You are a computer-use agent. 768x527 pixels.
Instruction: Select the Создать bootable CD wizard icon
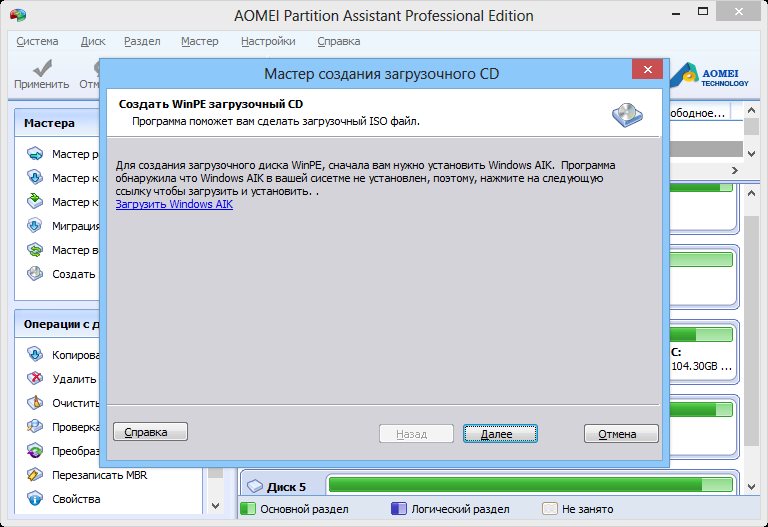point(36,274)
